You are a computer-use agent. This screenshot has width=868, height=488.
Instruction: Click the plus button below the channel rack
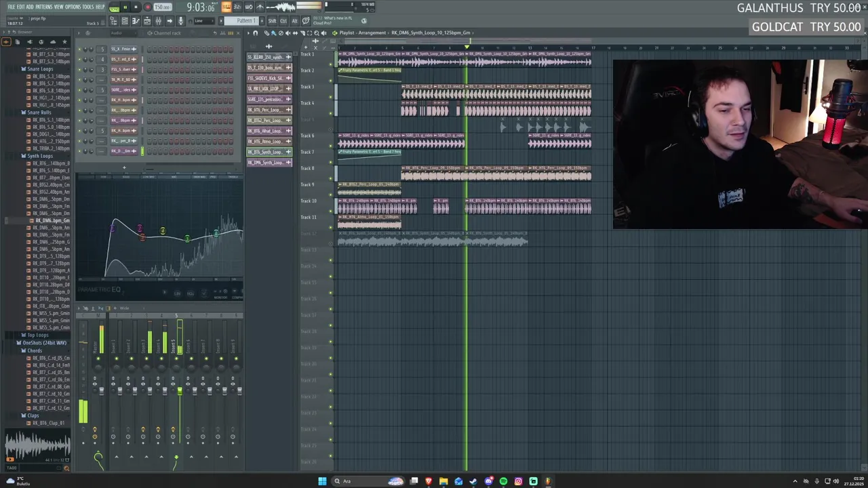pyautogui.click(x=124, y=167)
